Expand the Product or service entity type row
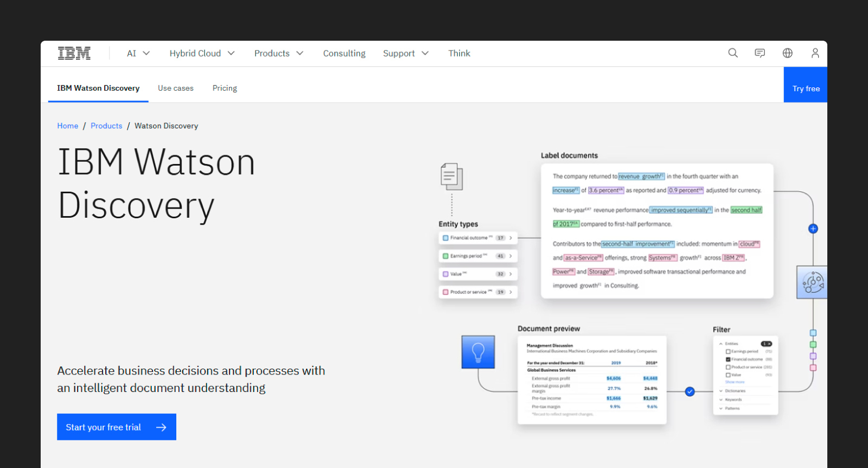868x468 pixels. click(478, 292)
